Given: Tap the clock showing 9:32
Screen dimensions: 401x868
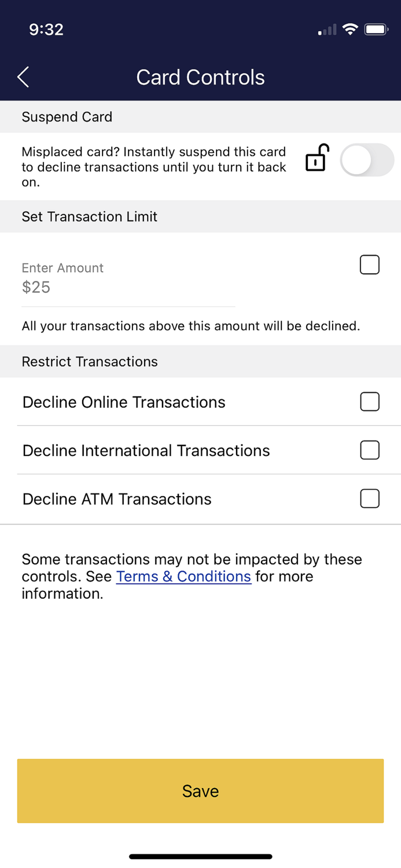Looking at the screenshot, I should (x=46, y=30).
